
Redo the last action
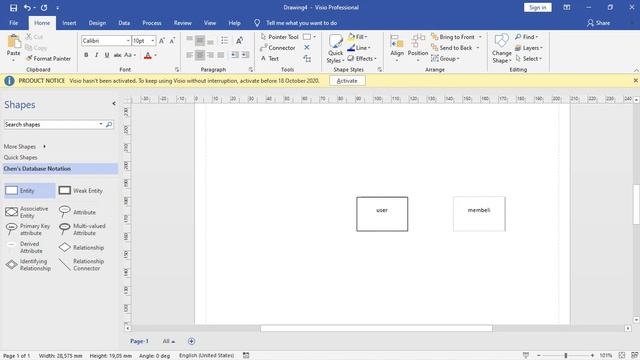44,7
